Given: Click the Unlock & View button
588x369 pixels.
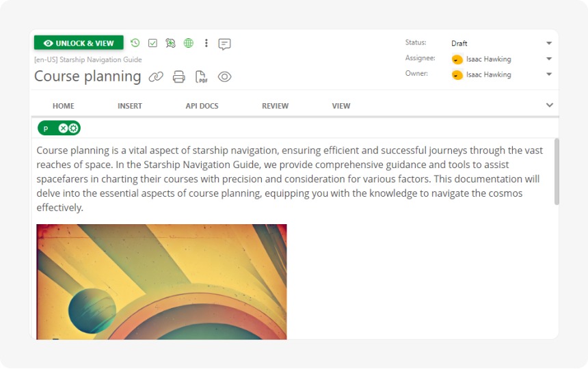Looking at the screenshot, I should click(x=79, y=43).
